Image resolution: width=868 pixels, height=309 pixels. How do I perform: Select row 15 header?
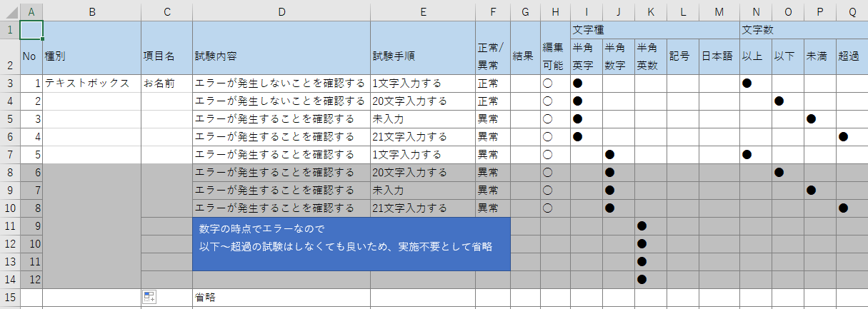(10, 297)
